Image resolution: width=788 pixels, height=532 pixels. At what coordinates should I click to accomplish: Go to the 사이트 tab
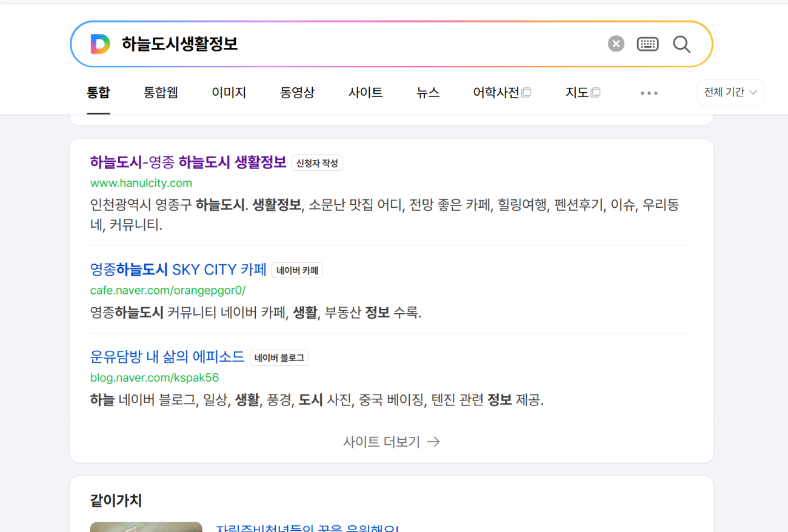[x=366, y=93]
